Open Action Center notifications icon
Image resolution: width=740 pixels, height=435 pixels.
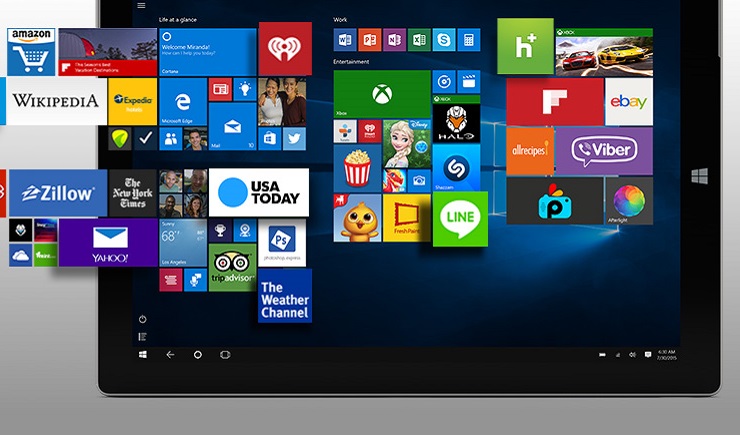click(648, 354)
